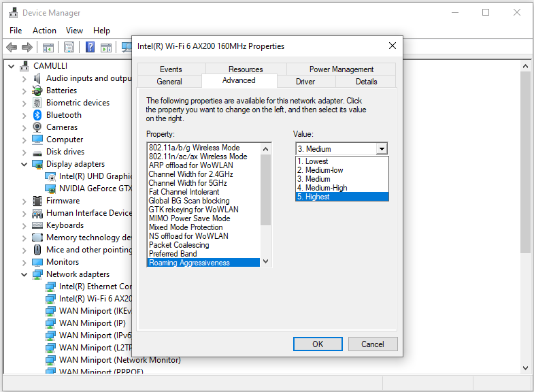
Task: Select the WAN Miniport (IP) adapter icon
Action: [x=50, y=323]
